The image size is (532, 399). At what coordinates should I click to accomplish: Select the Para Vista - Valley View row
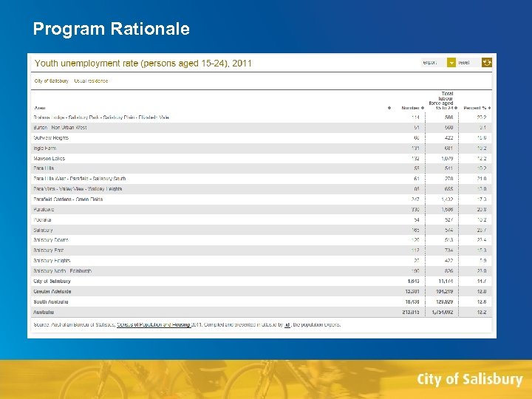click(262, 189)
